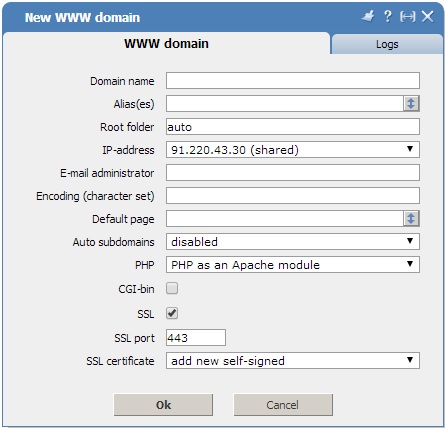Click the SSL port field
This screenshot has height=428, width=445.
coord(196,338)
